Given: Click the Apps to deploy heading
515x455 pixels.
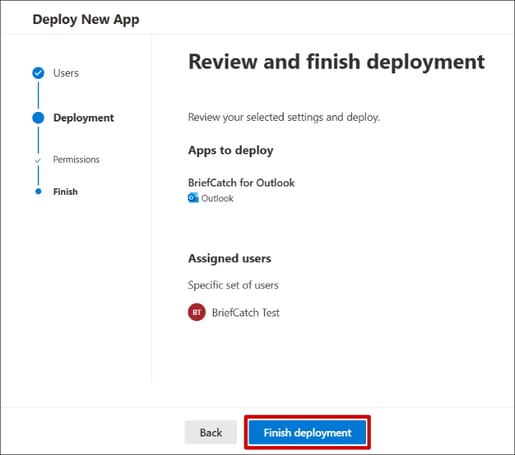Looking at the screenshot, I should click(x=231, y=150).
